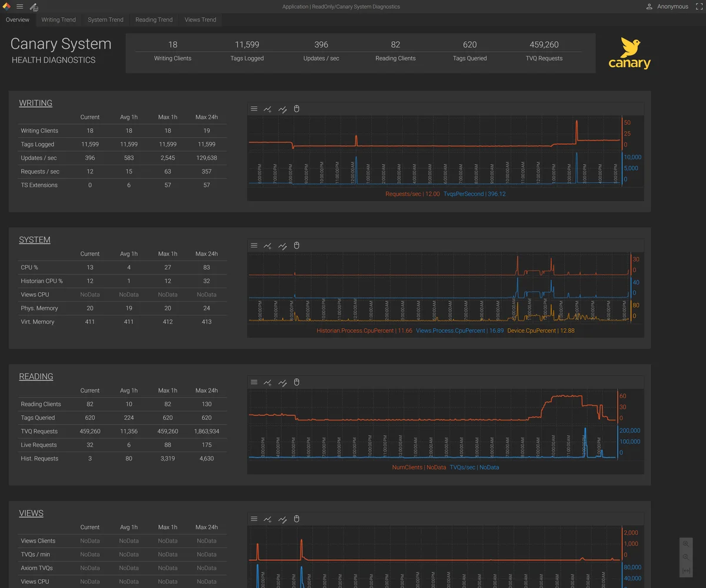Image resolution: width=706 pixels, height=588 pixels.
Task: Select Historian.Process.CpuPercent legend entry
Action: point(364,331)
